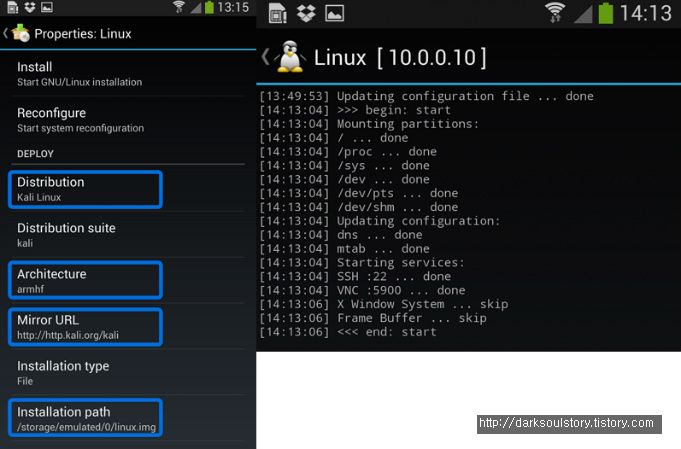Tap green battery icon in right status bar
681x449 pixels.
pos(606,13)
